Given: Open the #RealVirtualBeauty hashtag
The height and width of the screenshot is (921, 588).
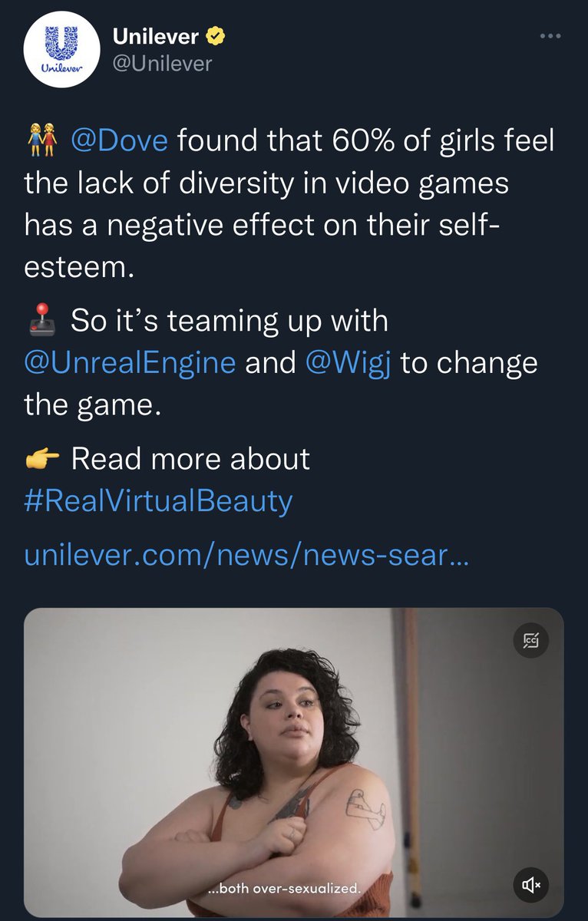Looking at the screenshot, I should [159, 501].
